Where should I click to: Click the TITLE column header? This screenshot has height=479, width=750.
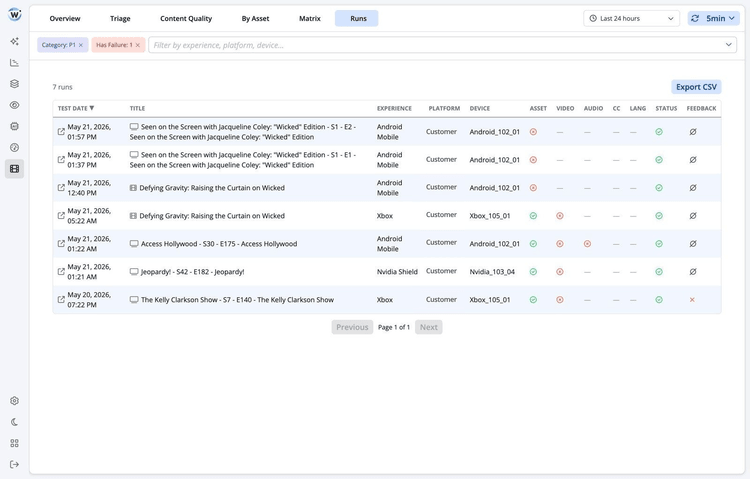[x=137, y=108]
